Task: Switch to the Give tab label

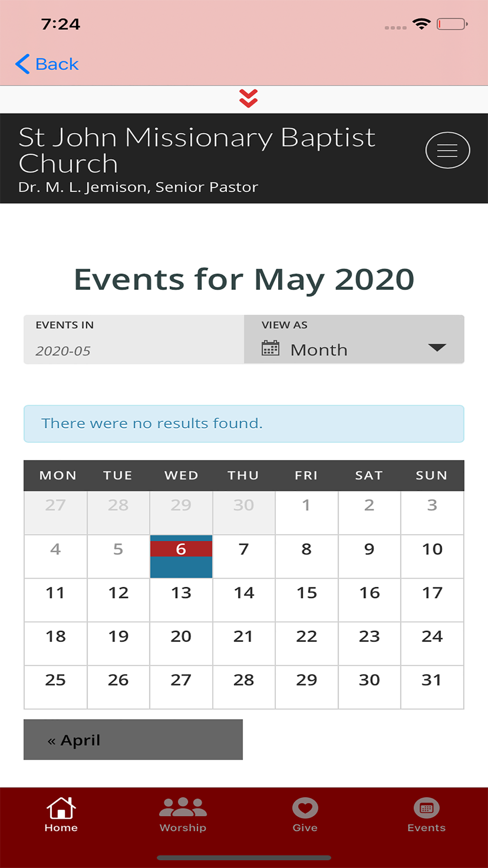Action: tap(305, 828)
